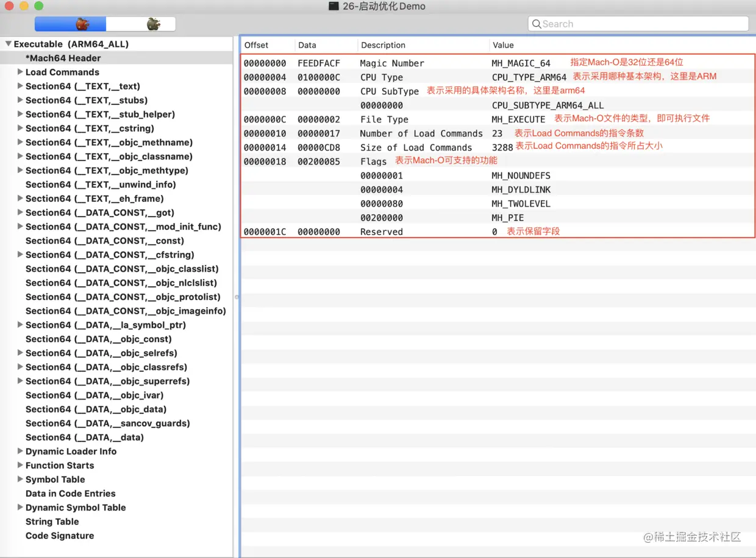Select Section64 (__DATA,__objc_const) row
756x558 pixels.
116,338
